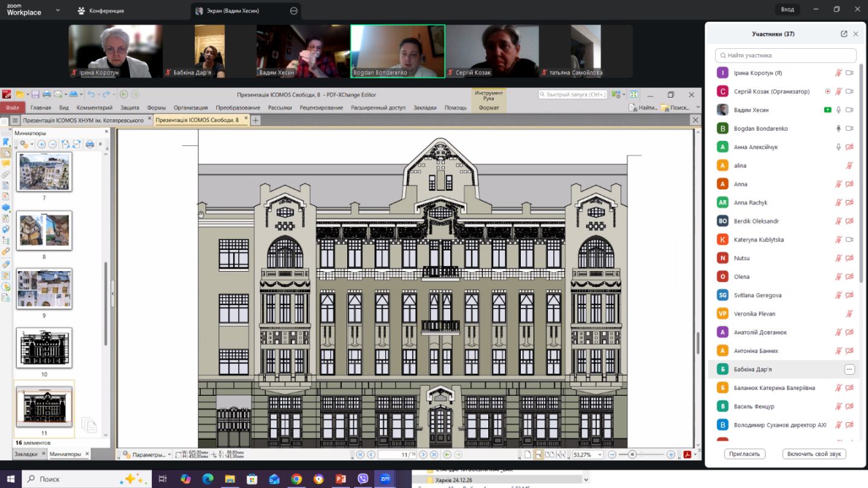
Task: Add new document tab with plus button
Action: point(256,120)
